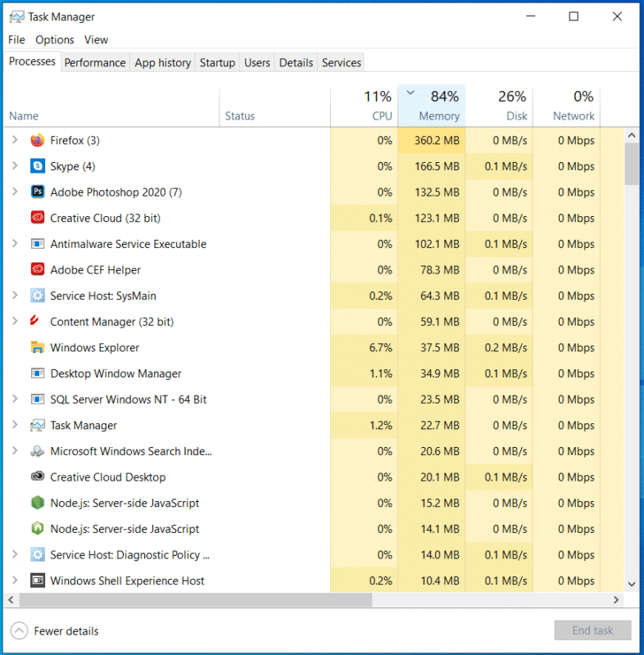Select the Processes tab
Viewport: 644px width, 655px height.
(x=32, y=61)
